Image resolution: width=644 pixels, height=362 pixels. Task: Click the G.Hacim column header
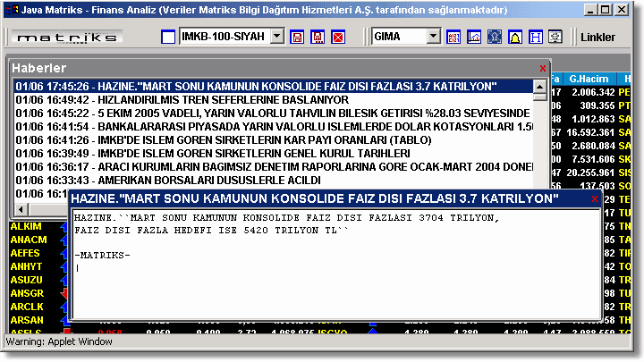click(x=589, y=79)
